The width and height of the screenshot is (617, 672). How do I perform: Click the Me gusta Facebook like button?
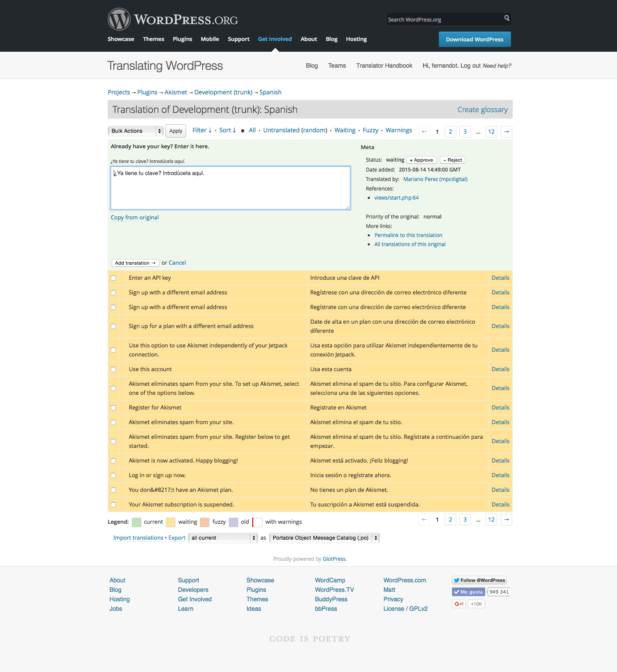click(468, 592)
